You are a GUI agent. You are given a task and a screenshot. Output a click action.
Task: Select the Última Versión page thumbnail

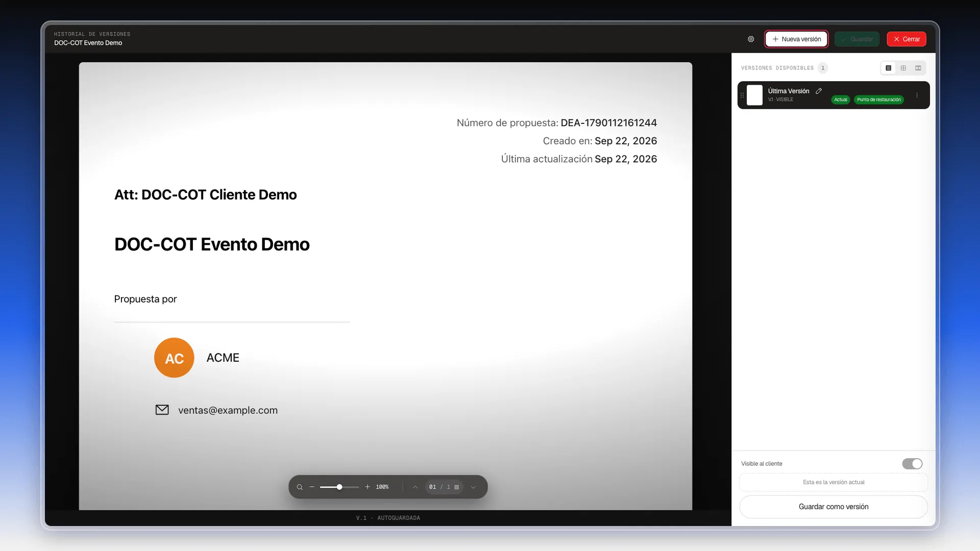point(754,95)
